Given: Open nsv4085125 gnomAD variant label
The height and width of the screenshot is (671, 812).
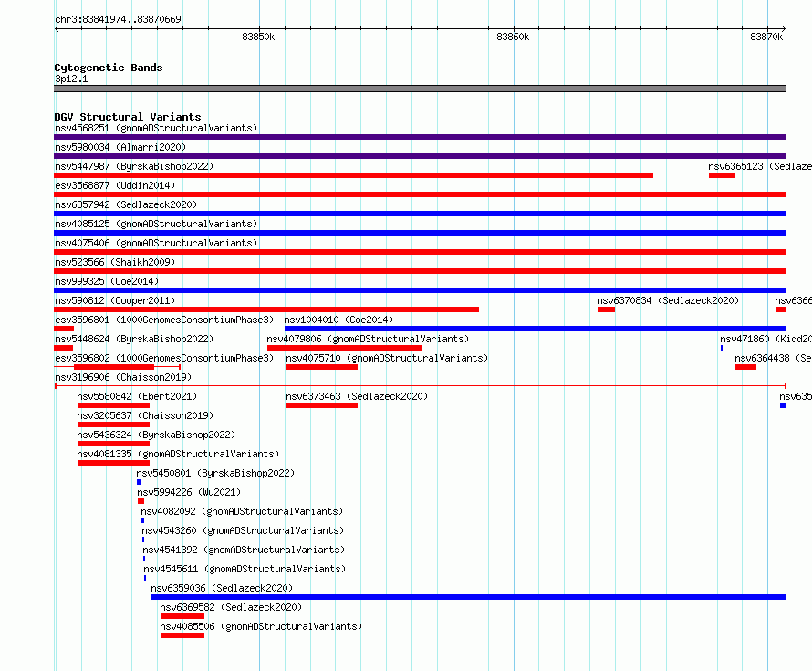Looking at the screenshot, I should pyautogui.click(x=156, y=224).
